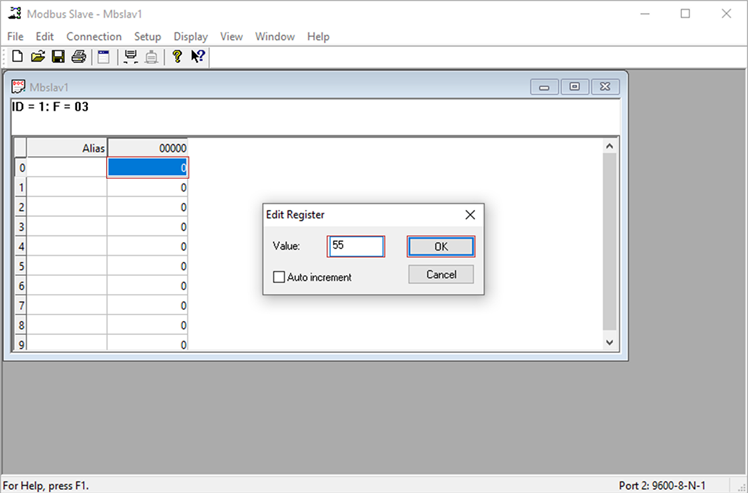748x493 pixels.
Task: Click the ID = 1: F = 03 text
Action: [x=50, y=106]
